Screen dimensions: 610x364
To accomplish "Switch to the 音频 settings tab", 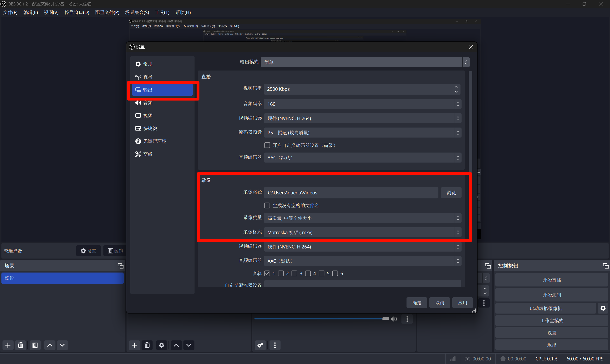I will coord(148,103).
